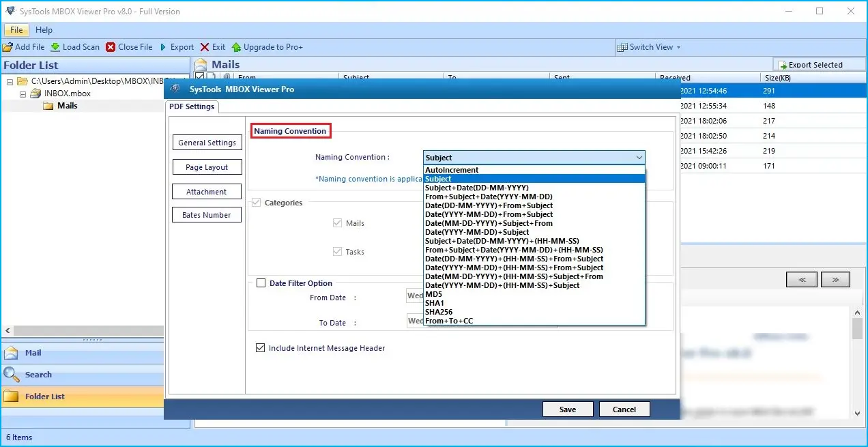The height and width of the screenshot is (447, 868).
Task: Collapse the INBOX.mbox tree node
Action: click(23, 93)
